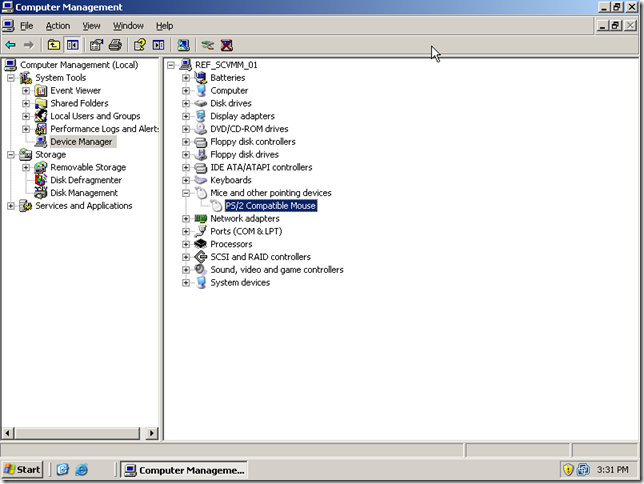The width and height of the screenshot is (644, 484).
Task: Expand the Event Viewer node
Action: click(26, 90)
